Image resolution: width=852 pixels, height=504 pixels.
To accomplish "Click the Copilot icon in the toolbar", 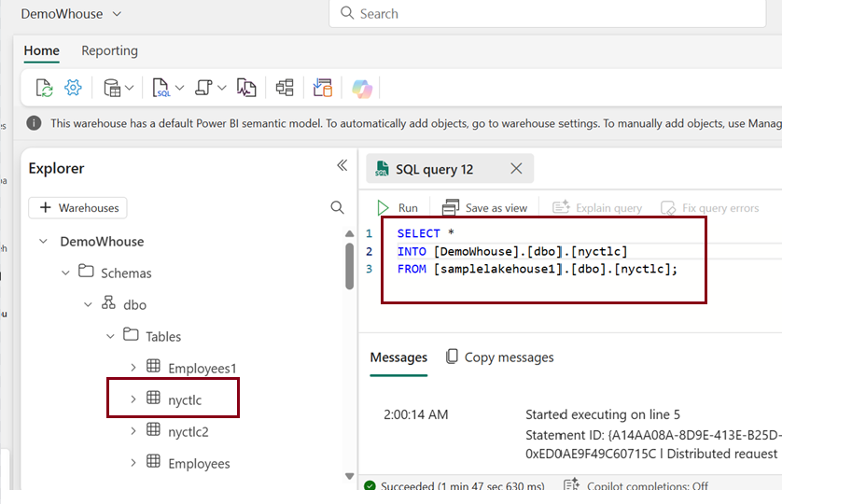I will click(x=361, y=88).
